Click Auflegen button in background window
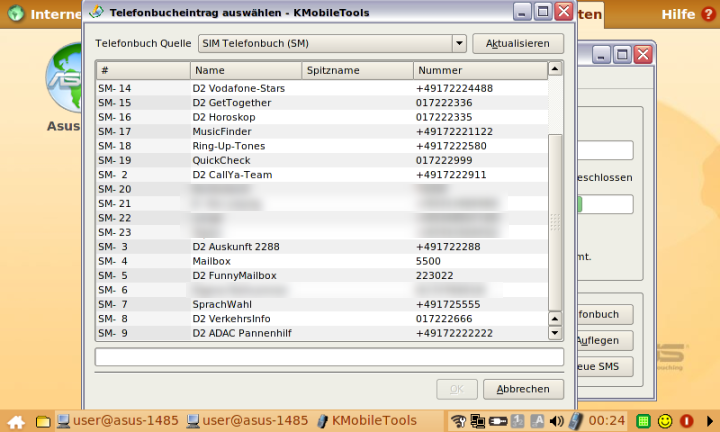This screenshot has height=432, width=720. coord(605,341)
